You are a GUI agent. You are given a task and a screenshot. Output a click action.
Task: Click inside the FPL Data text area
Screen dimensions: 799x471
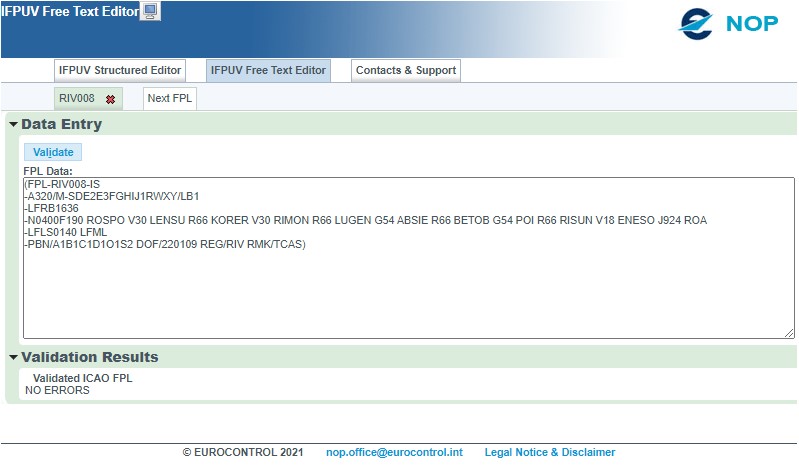tap(409, 258)
